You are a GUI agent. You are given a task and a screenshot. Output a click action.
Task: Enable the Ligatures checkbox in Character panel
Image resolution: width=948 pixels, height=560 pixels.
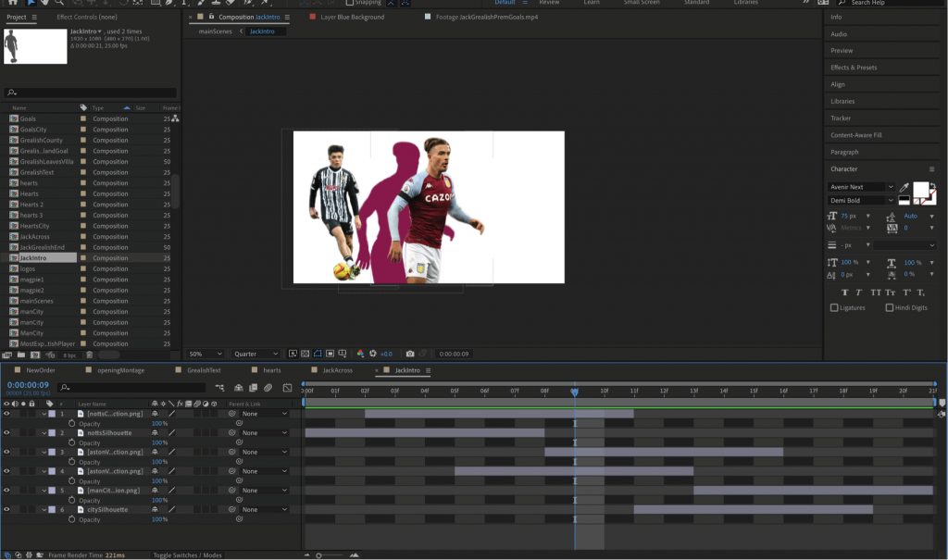click(x=834, y=307)
